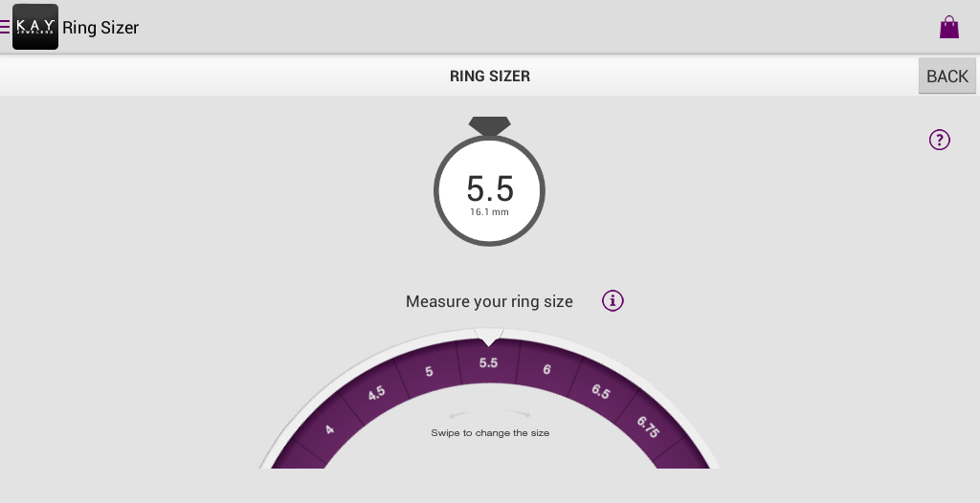The image size is (980, 503).
Task: Click the ring circle showing 5.5
Action: pyautogui.click(x=489, y=191)
